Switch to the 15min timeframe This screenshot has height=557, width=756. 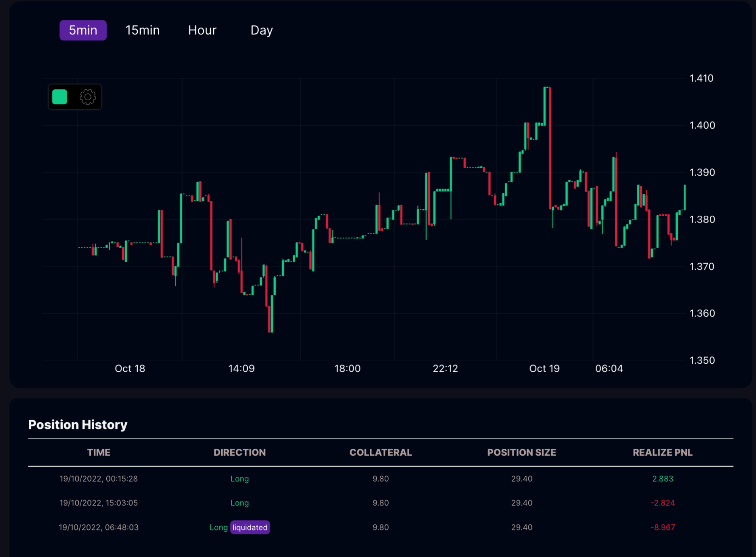click(x=142, y=30)
